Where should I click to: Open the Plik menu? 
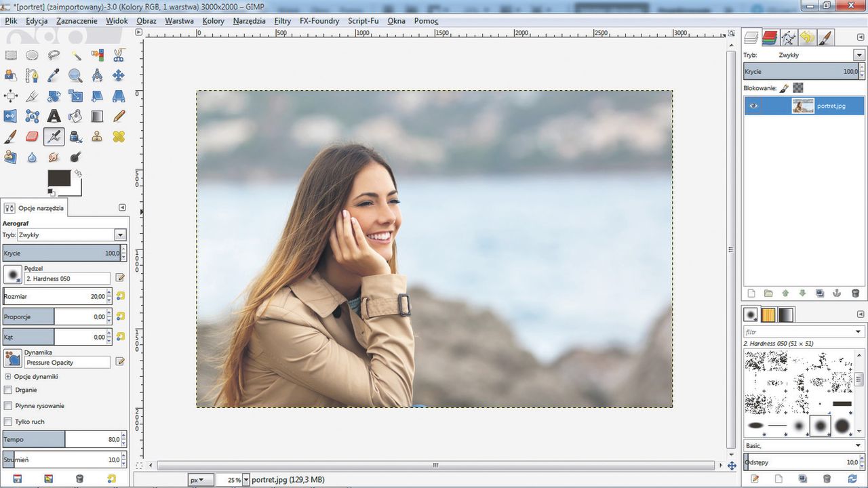pyautogui.click(x=11, y=21)
